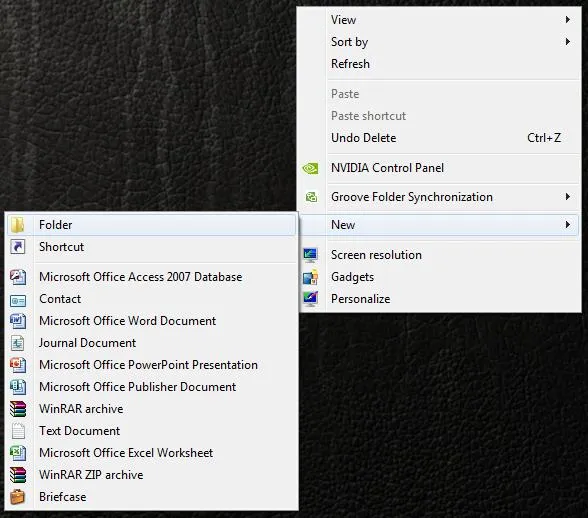
Task: Create a new Journal Document
Action: click(152, 343)
